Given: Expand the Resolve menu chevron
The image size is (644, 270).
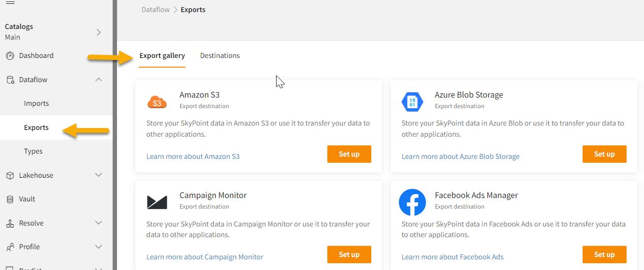Looking at the screenshot, I should point(99,223).
